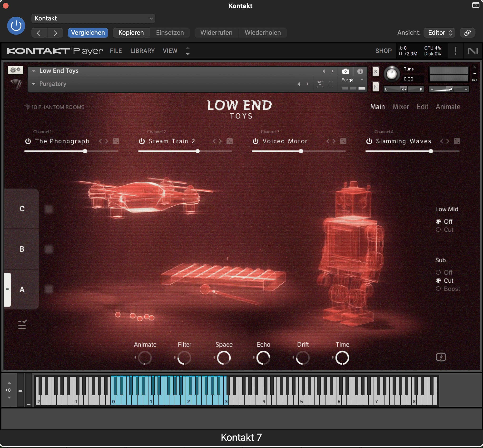The width and height of the screenshot is (483, 448).
Task: Expand the Purgatory snapshot dropdown
Action: [x=34, y=84]
